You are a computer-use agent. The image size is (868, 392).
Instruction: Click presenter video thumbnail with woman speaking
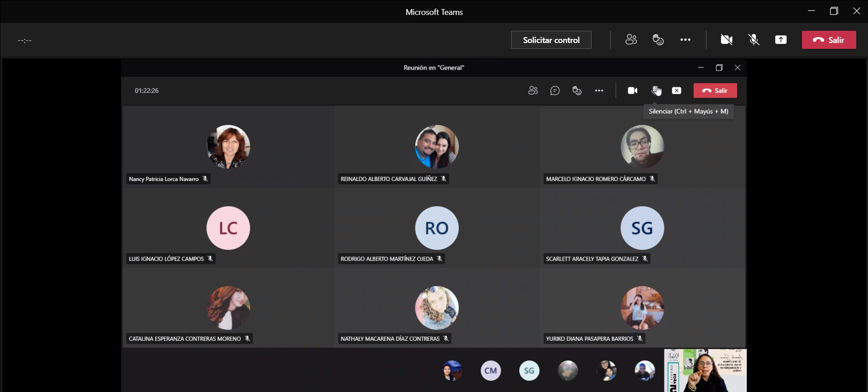coord(705,370)
